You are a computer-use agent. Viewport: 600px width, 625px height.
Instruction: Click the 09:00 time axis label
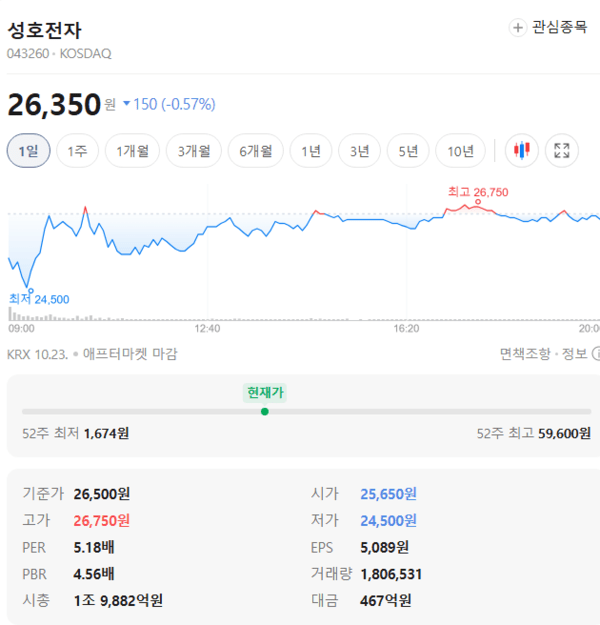point(21,329)
